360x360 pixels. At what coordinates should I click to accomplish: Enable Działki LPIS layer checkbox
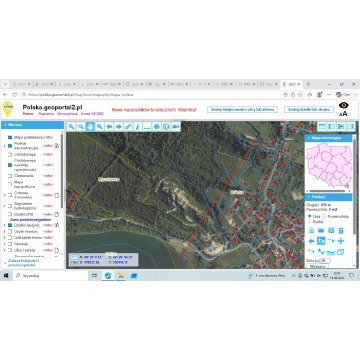(x=10, y=214)
